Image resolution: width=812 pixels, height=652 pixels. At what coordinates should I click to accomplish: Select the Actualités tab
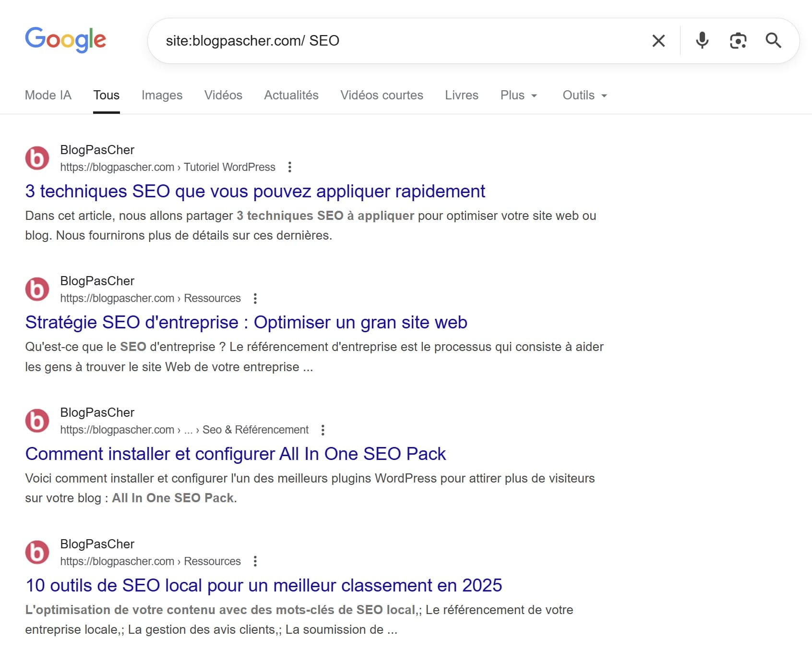click(291, 95)
